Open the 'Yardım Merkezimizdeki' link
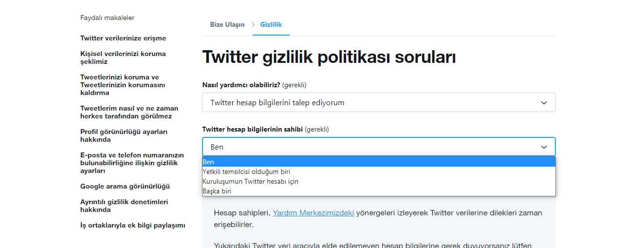644x248 pixels. coord(313,213)
